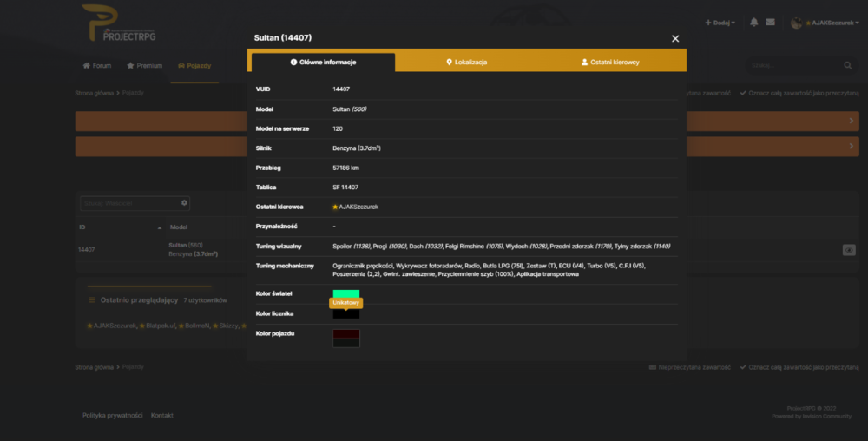Close the Sultan (14407) dialog
The image size is (868, 441).
[674, 39]
